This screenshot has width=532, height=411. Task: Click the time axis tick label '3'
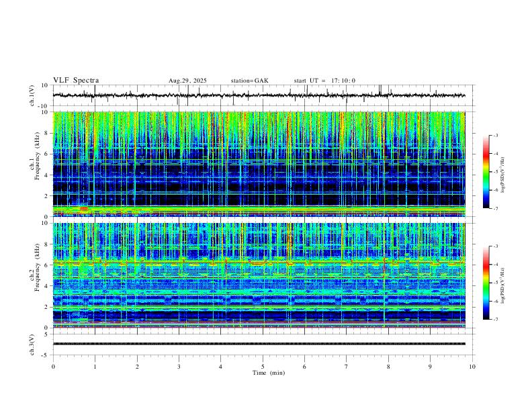click(179, 367)
